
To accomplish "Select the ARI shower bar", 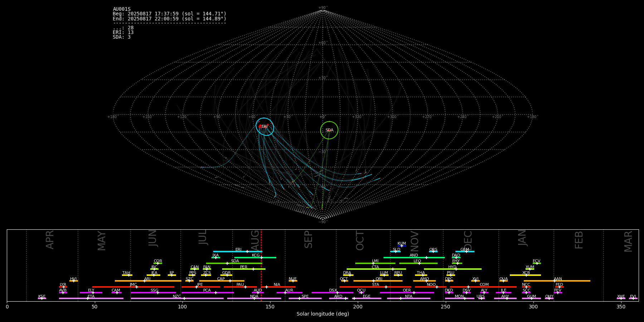I will pyautogui.click(x=148, y=281).
